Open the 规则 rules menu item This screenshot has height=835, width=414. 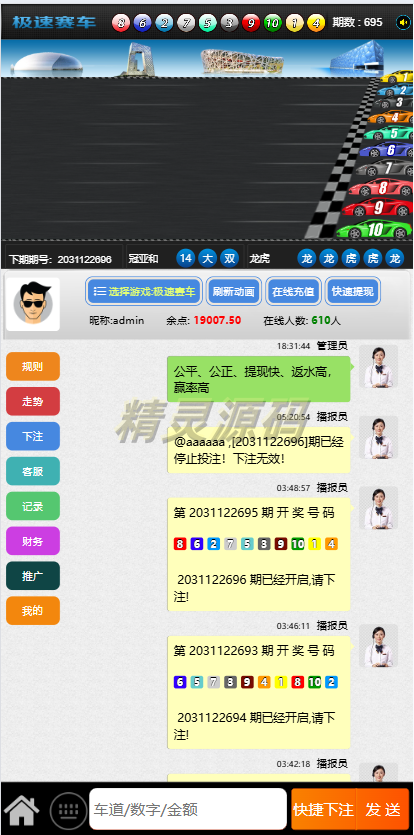(33, 366)
